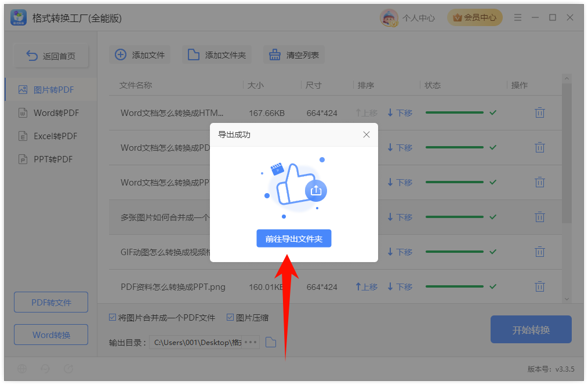Screen dimensions: 588x385
Task: Select PPT转PDF in sidebar
Action: 51,159
